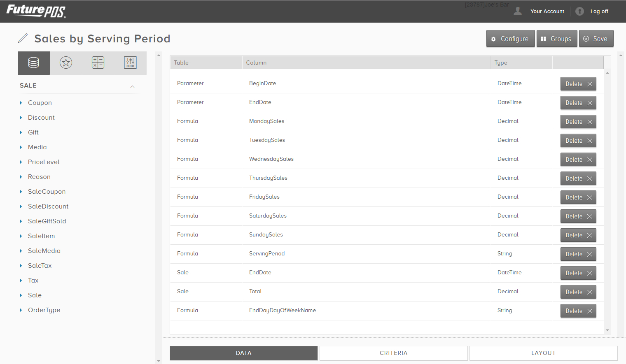Viewport: 626px width, 364px height.
Task: Collapse the SALE section
Action: [x=132, y=87]
